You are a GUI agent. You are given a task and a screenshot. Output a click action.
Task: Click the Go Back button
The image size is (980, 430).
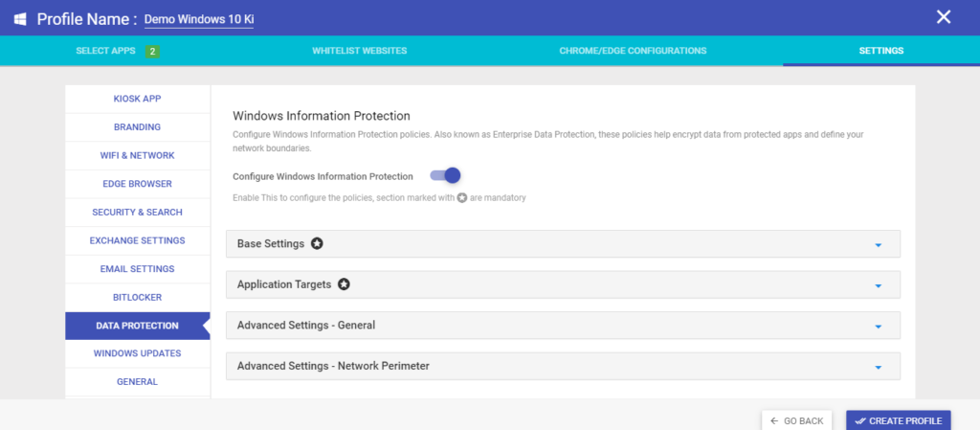point(796,420)
